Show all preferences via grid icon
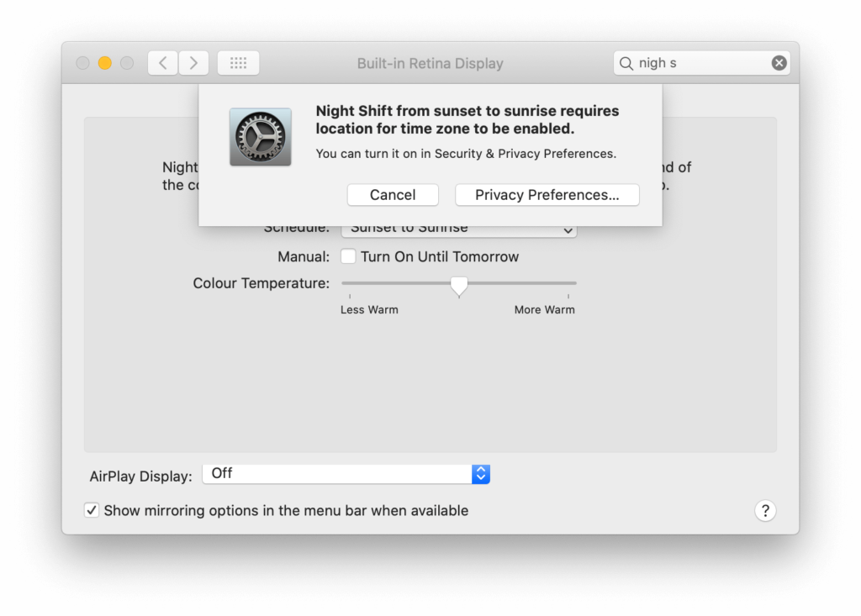Screen dimensions: 861x616 tap(238, 63)
